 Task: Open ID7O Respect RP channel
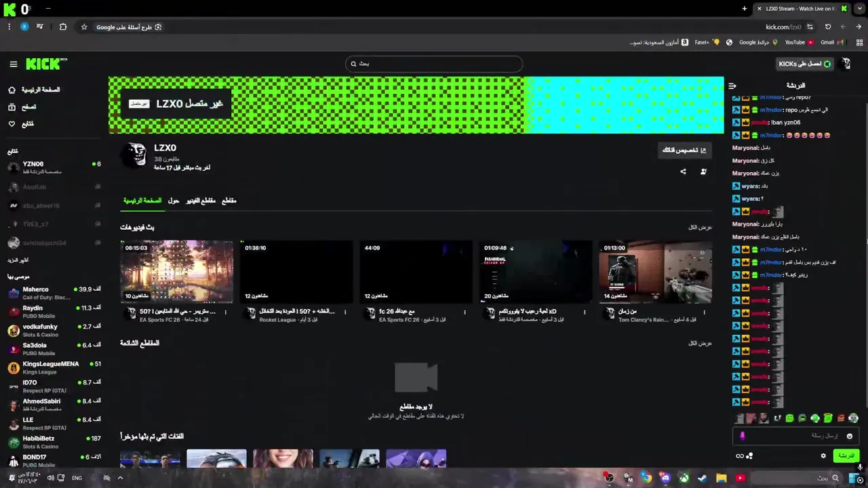pyautogui.click(x=54, y=386)
